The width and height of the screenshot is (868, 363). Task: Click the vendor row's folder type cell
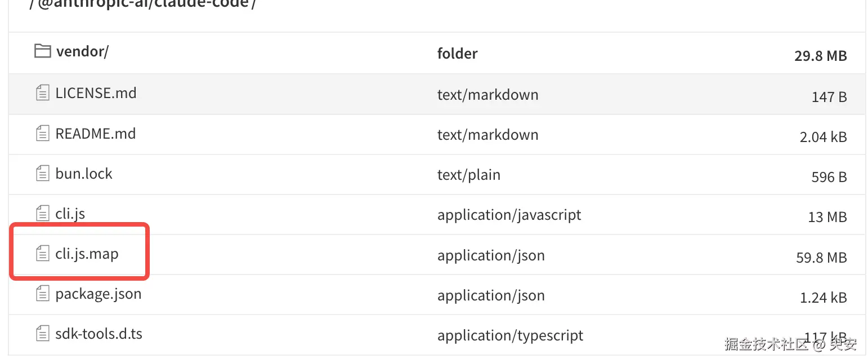pos(457,54)
